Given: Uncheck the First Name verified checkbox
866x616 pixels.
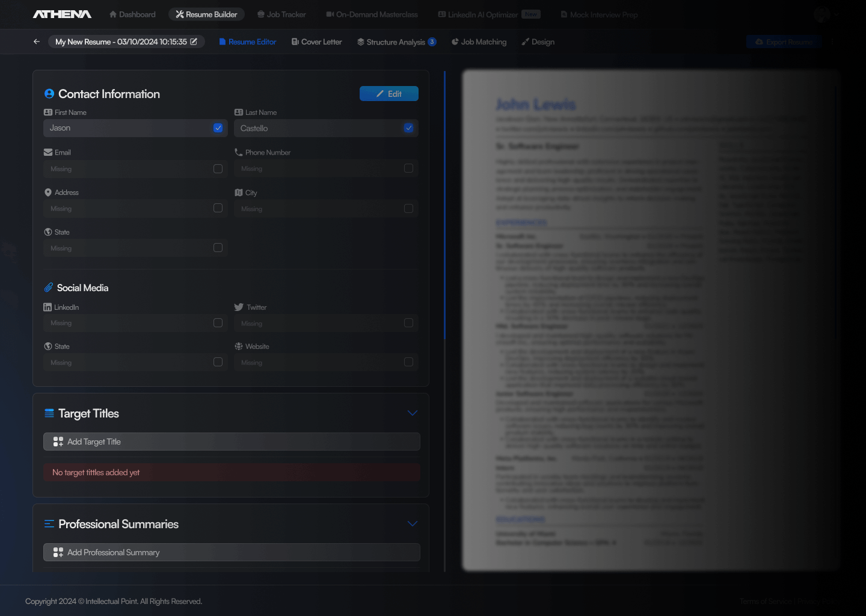Looking at the screenshot, I should coord(218,128).
